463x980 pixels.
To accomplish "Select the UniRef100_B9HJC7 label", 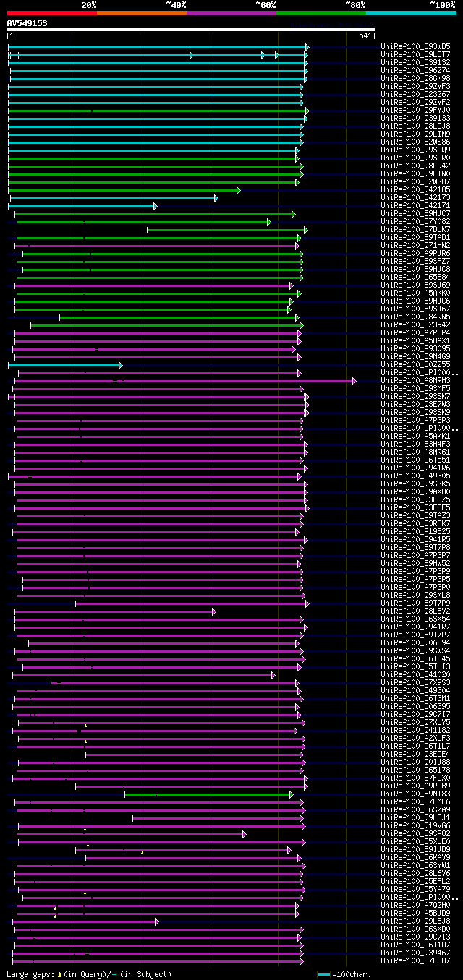I will [415, 214].
